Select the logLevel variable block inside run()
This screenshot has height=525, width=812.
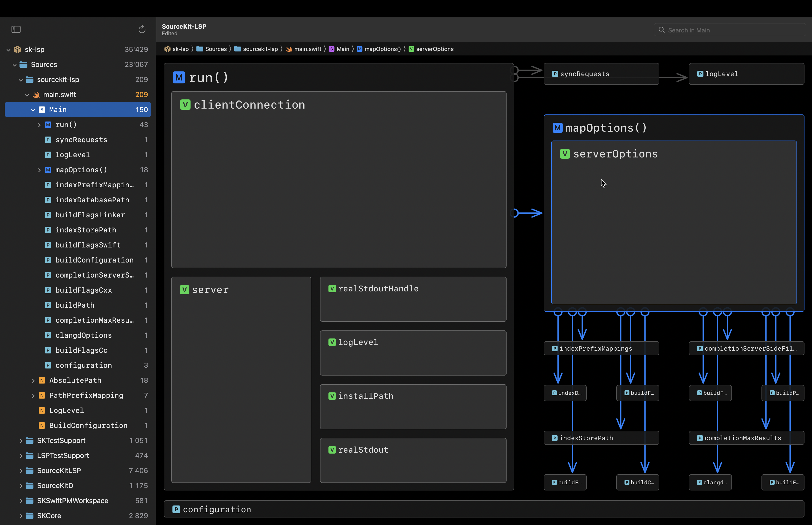click(x=413, y=353)
